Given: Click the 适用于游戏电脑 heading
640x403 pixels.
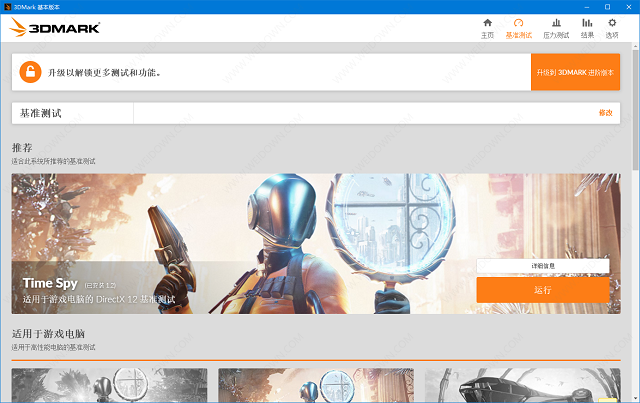Looking at the screenshot, I should pos(48,334).
